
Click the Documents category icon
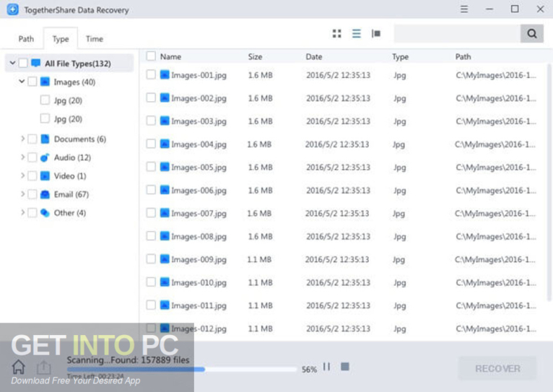point(45,139)
